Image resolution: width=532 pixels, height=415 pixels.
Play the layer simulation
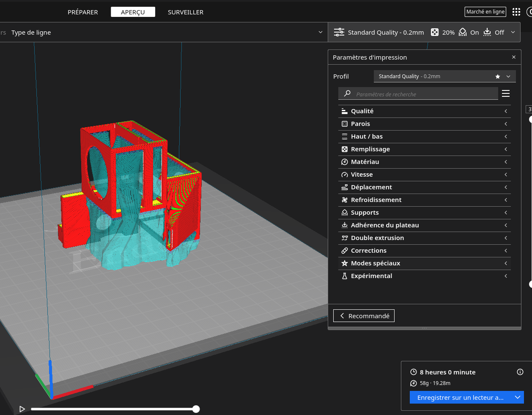22,409
